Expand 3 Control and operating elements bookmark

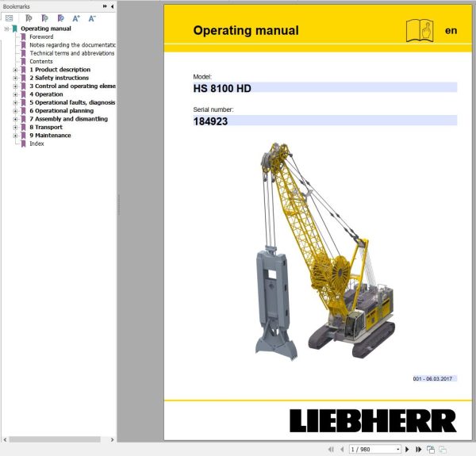click(x=15, y=86)
